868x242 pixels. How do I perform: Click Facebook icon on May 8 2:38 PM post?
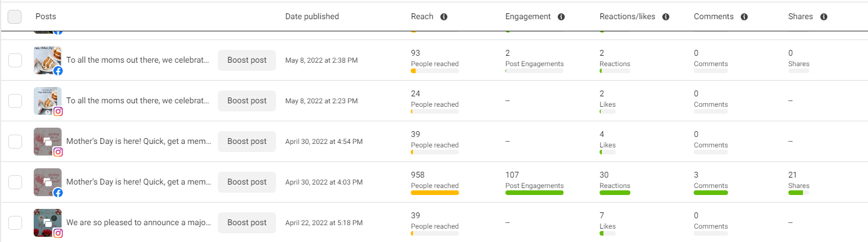pyautogui.click(x=58, y=71)
